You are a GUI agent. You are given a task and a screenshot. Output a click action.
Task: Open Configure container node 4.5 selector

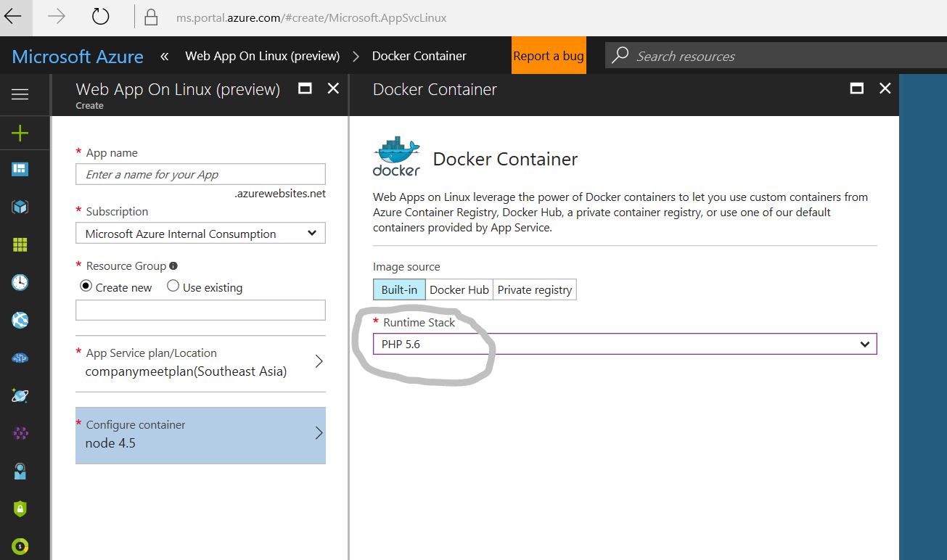pyautogui.click(x=200, y=435)
